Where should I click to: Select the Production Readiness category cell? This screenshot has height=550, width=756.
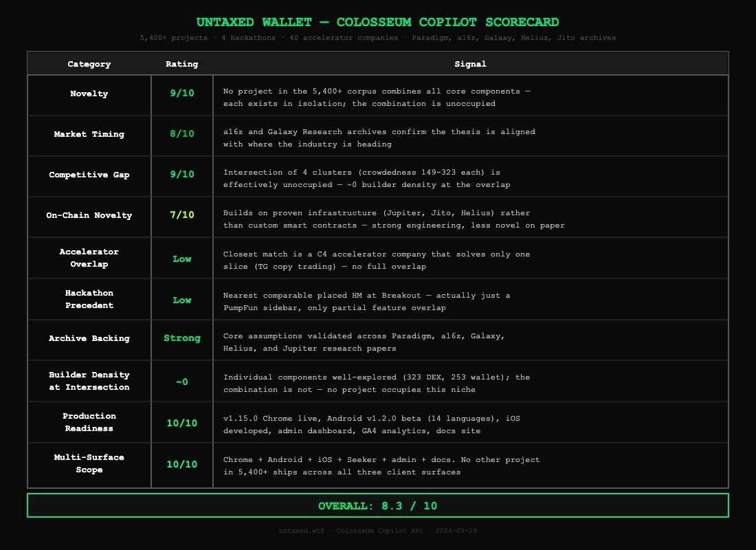[x=89, y=422]
